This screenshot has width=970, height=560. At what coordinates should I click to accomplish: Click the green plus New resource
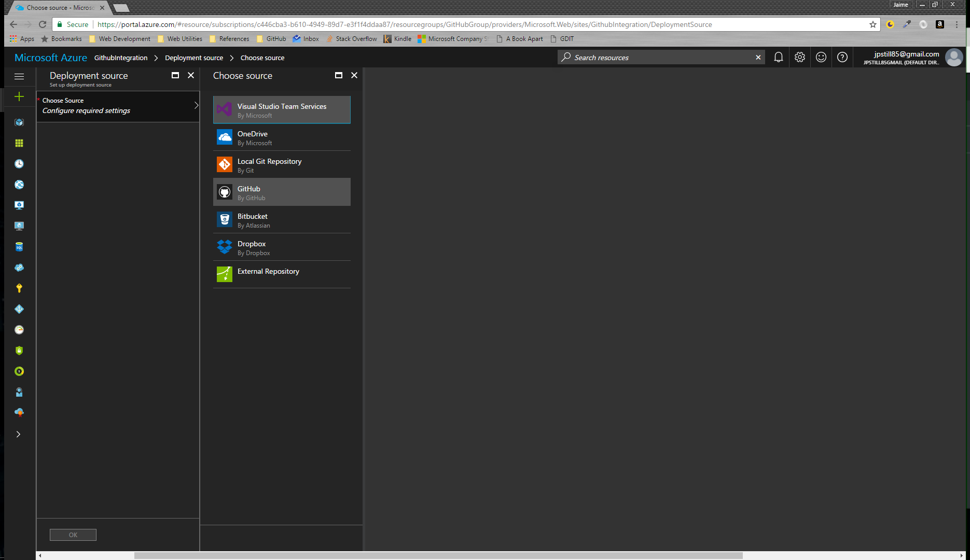(x=19, y=96)
